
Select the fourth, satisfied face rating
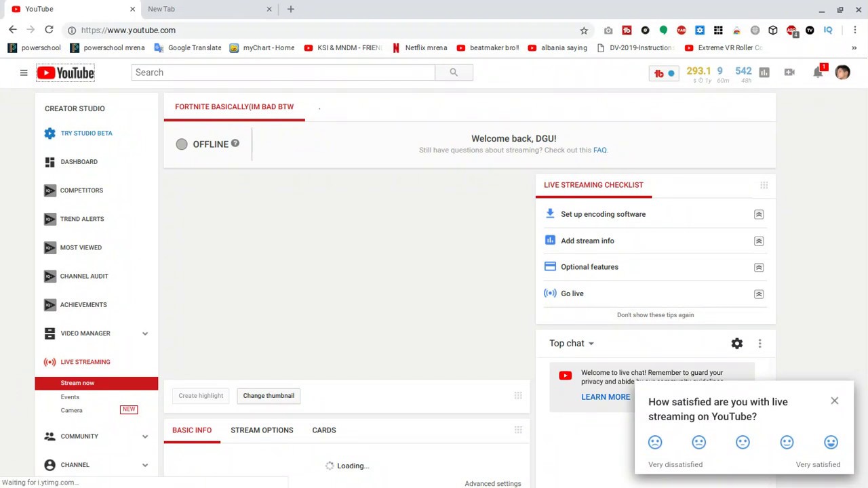[787, 443]
